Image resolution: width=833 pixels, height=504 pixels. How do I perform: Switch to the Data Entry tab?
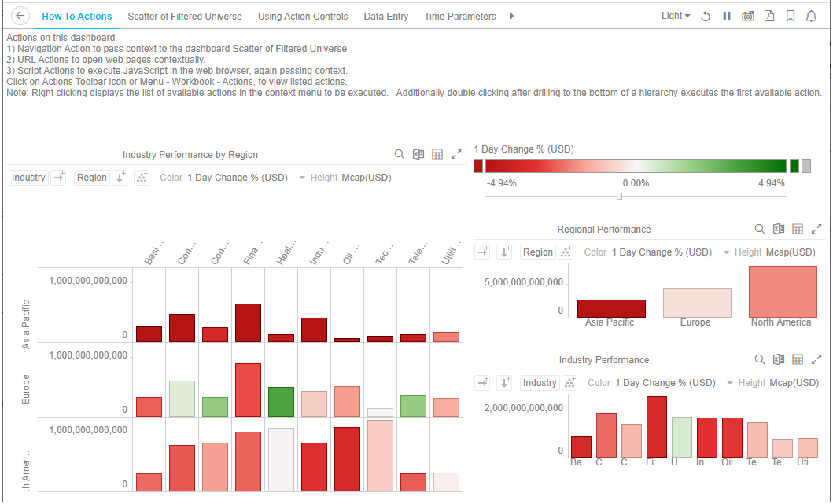385,17
